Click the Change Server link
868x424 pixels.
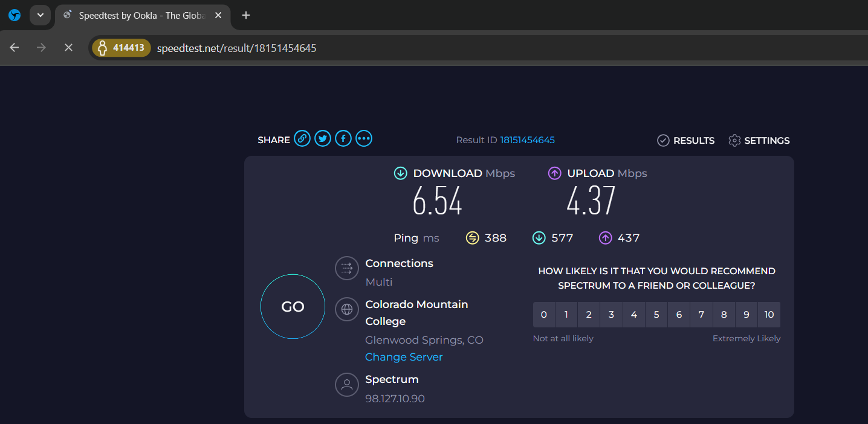[404, 357]
